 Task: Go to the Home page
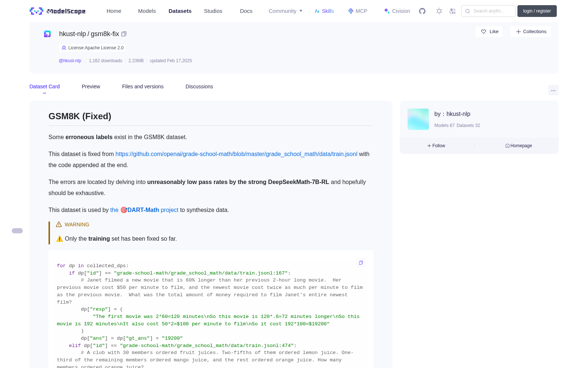pyautogui.click(x=114, y=11)
